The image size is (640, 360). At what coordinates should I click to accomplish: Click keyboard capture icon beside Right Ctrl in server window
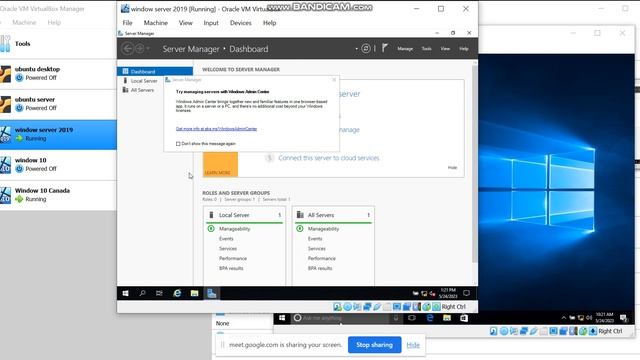pos(436,307)
